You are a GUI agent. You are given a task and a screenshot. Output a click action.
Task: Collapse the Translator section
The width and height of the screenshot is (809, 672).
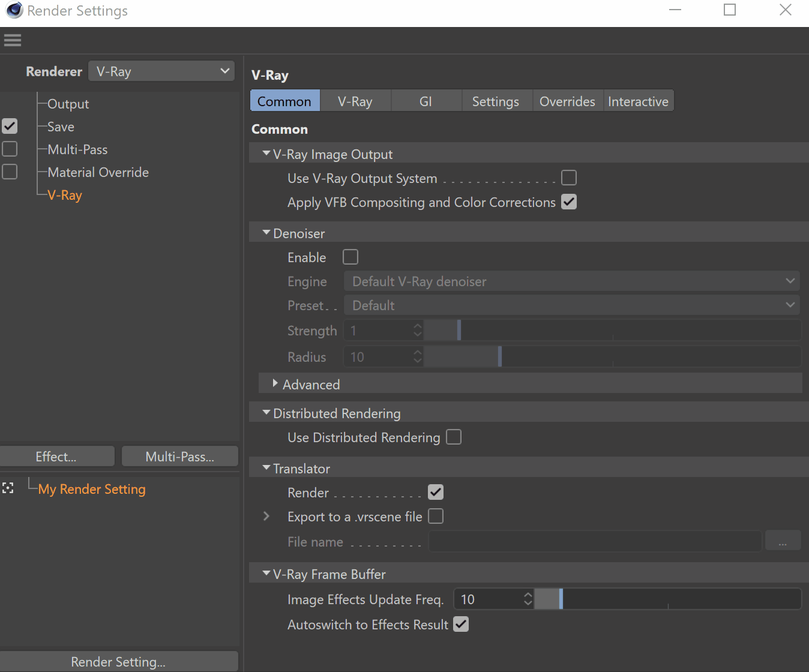point(266,468)
